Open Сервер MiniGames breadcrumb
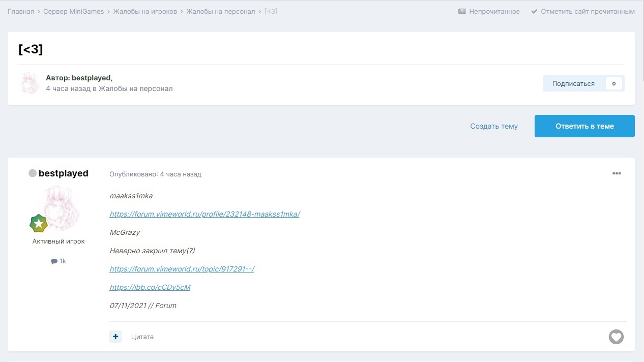Image resolution: width=644 pixels, height=362 pixels. click(x=73, y=11)
